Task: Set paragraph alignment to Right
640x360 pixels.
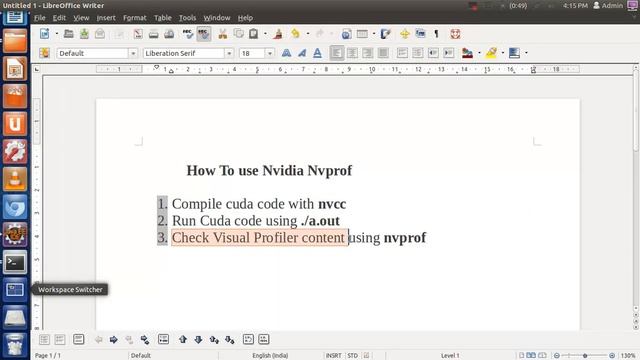Action: [367, 53]
